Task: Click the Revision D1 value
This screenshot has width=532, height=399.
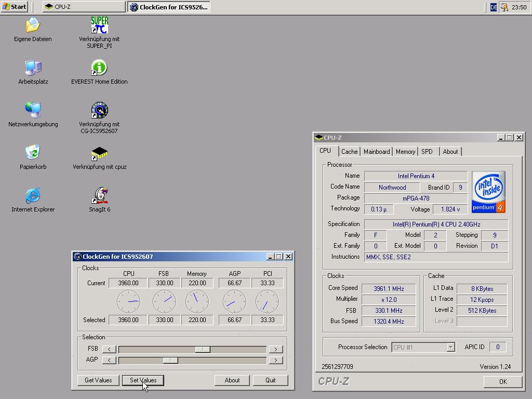Action: click(x=495, y=246)
